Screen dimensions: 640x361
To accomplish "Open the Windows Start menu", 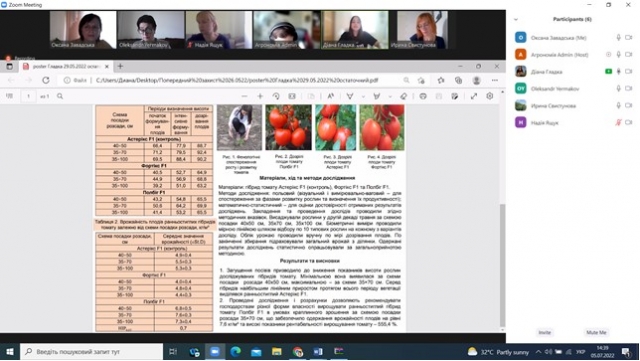I will 9,352.
